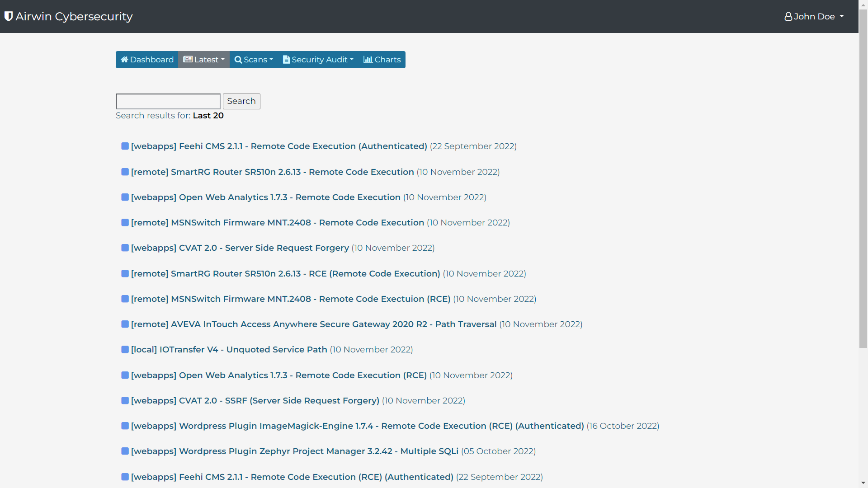This screenshot has width=868, height=488.
Task: Expand the Scans dropdown menu
Action: pos(254,60)
